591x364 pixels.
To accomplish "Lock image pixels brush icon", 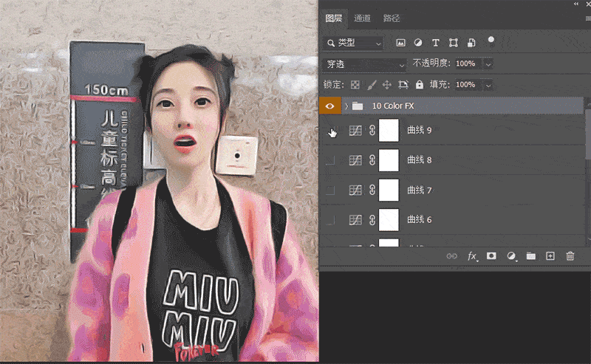I will (372, 85).
